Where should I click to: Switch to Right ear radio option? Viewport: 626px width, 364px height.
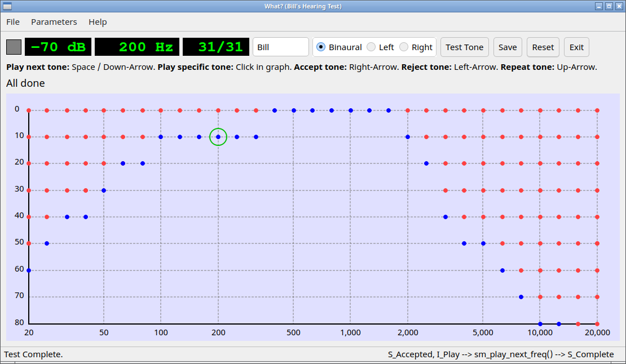[404, 47]
